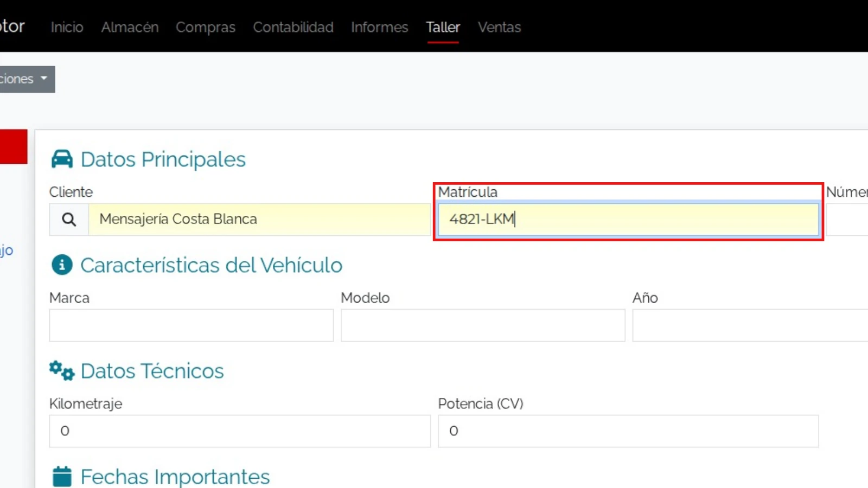Focus the Matrícula field showing 4821-LKM
Viewport: 868px width, 488px height.
[628, 220]
